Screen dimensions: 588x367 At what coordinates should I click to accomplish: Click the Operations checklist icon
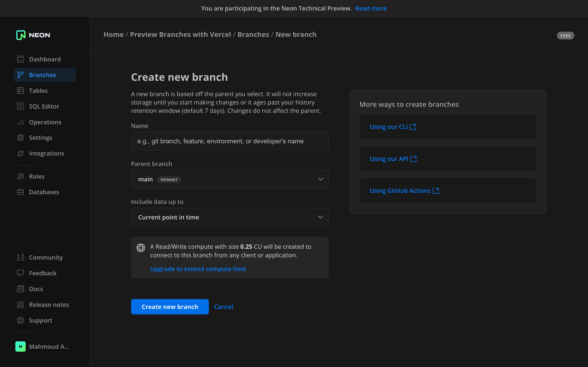tap(20, 122)
